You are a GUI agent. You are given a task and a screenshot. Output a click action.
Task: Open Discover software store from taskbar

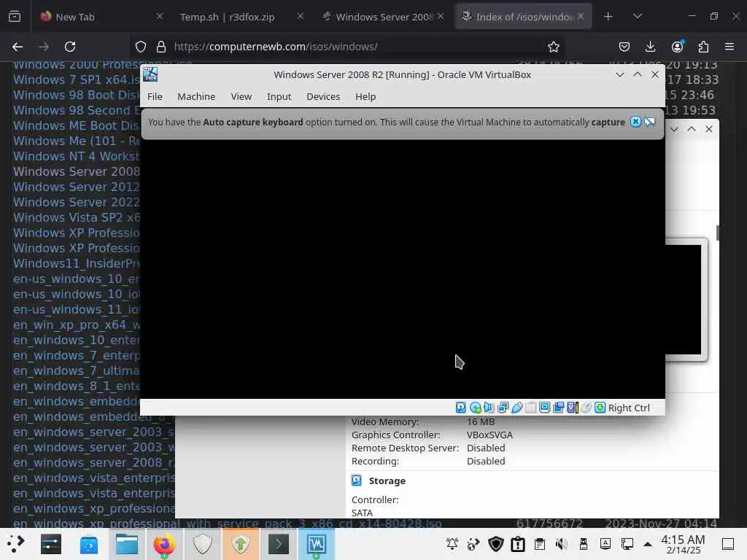(88, 544)
